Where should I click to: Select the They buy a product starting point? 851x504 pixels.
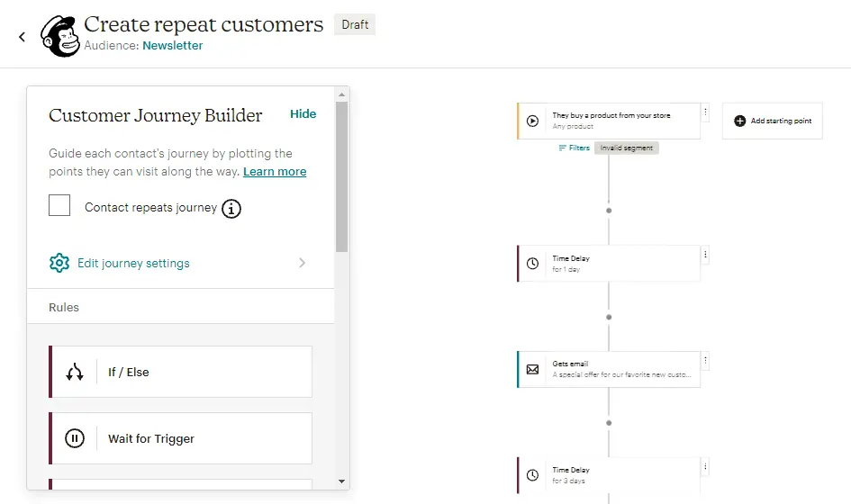[x=609, y=121]
